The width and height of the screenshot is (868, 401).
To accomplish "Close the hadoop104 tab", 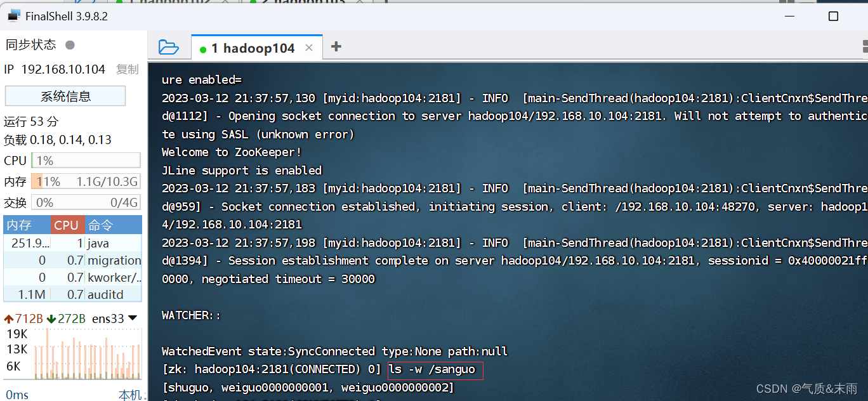I will coord(309,48).
